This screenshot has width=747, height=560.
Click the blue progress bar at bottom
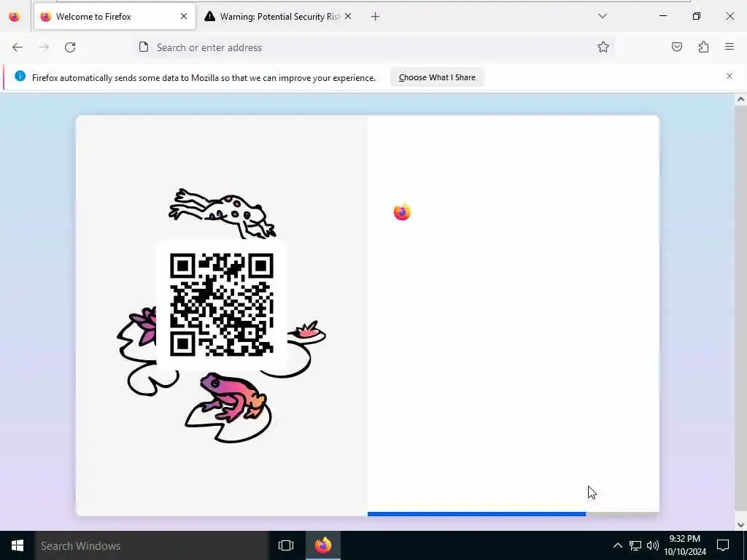pyautogui.click(x=476, y=514)
